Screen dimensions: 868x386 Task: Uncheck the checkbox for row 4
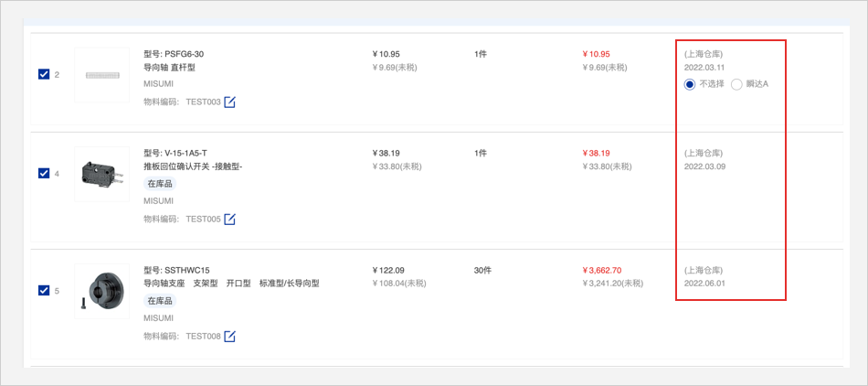point(44,173)
